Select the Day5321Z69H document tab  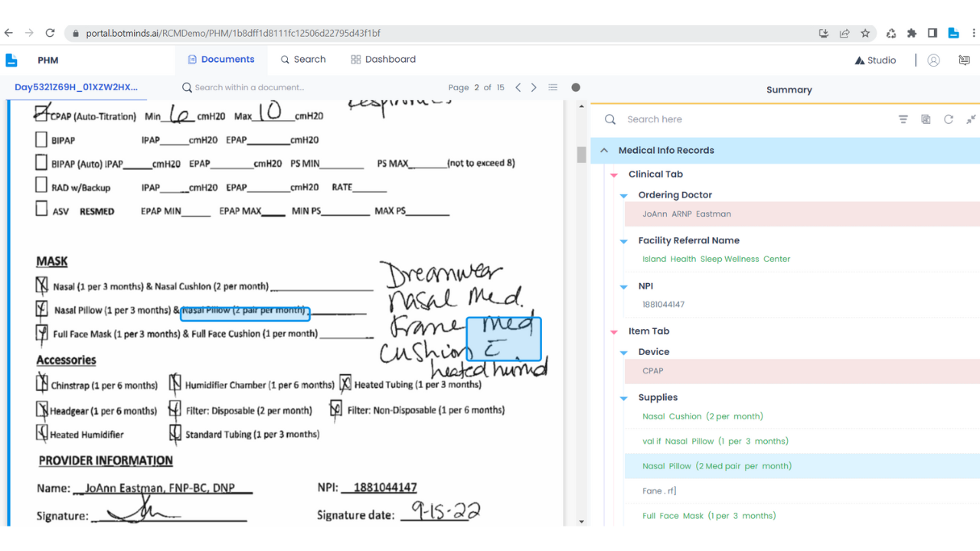click(x=76, y=87)
